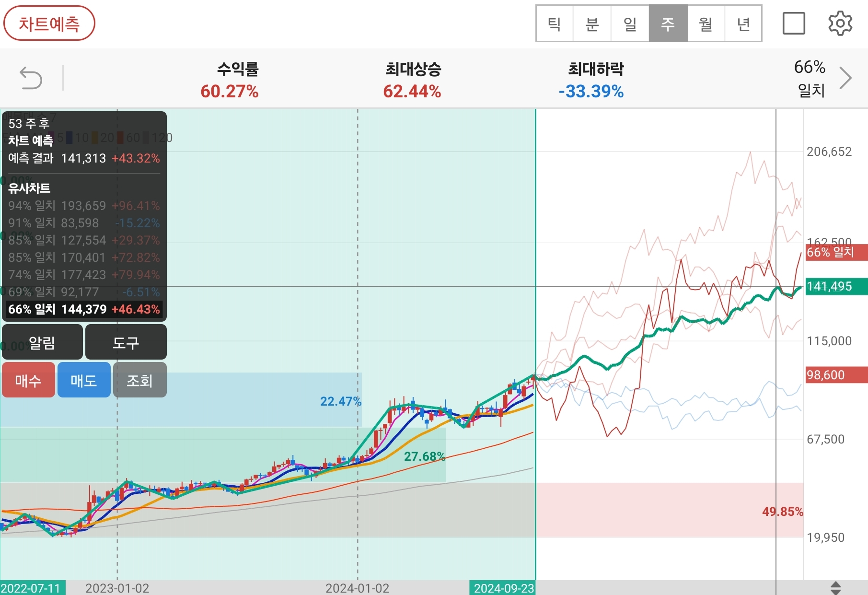
Task: Tap the 2024-01-02 date axis label
Action: click(x=357, y=588)
